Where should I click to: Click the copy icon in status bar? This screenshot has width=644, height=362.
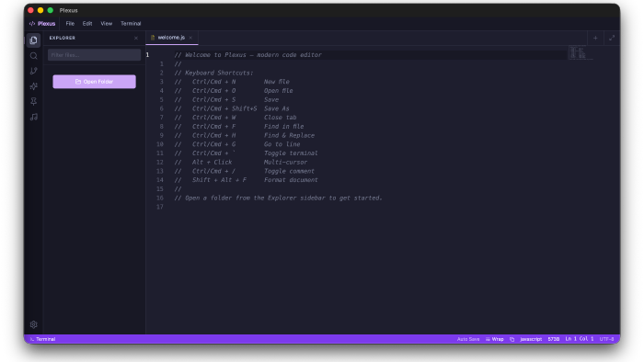point(512,339)
